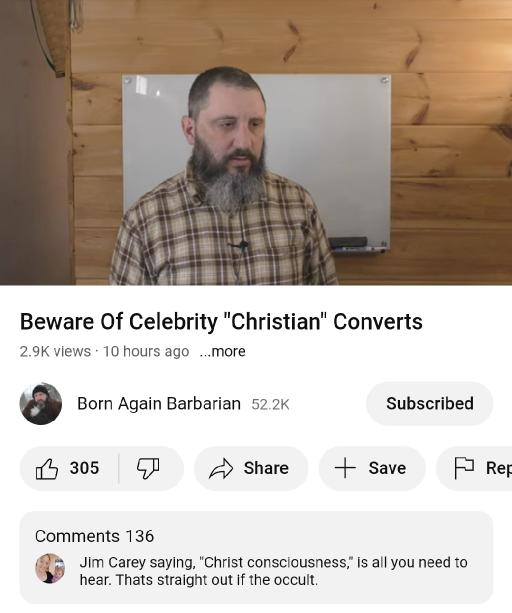The image size is (512, 613).
Task: Open the Born Again Barbarian channel avatar
Action: coord(41,404)
